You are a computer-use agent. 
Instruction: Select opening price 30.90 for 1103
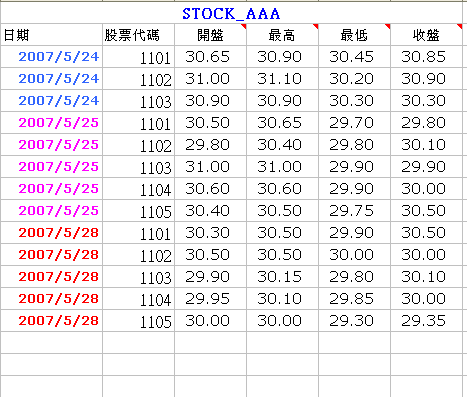pyautogui.click(x=210, y=101)
